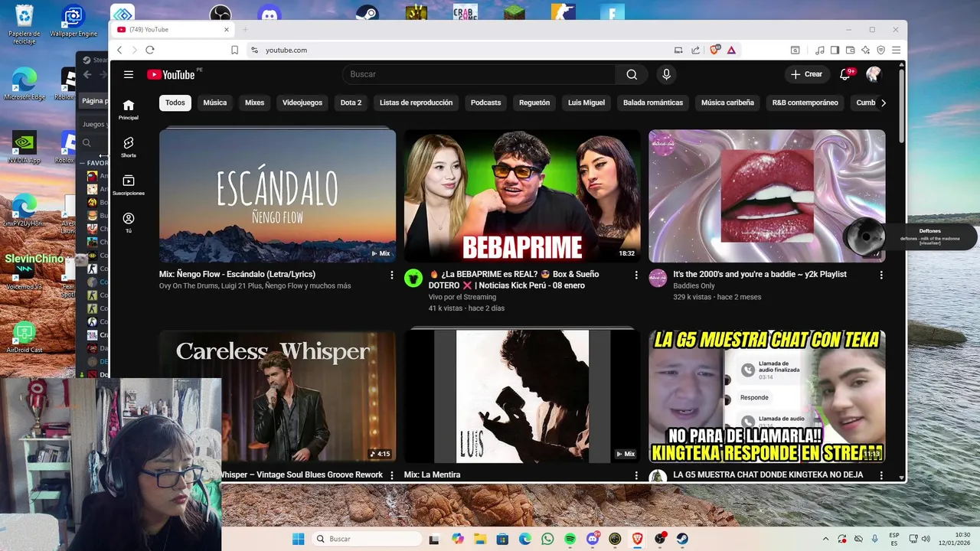Select the Dota 2 filter chip
The image size is (980, 551).
(x=351, y=103)
